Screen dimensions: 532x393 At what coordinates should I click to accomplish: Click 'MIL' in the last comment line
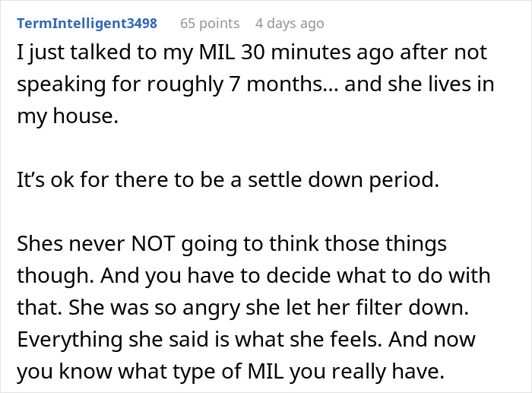tap(265, 371)
